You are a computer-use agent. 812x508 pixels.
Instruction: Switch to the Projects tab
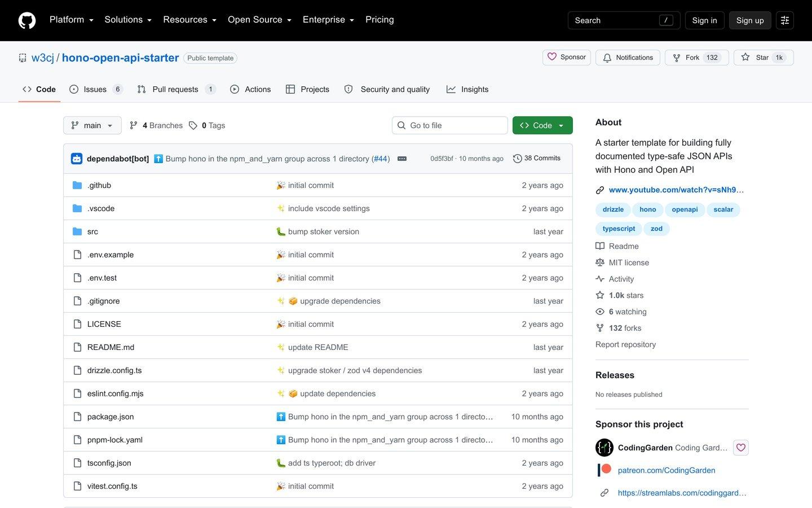[x=307, y=89]
